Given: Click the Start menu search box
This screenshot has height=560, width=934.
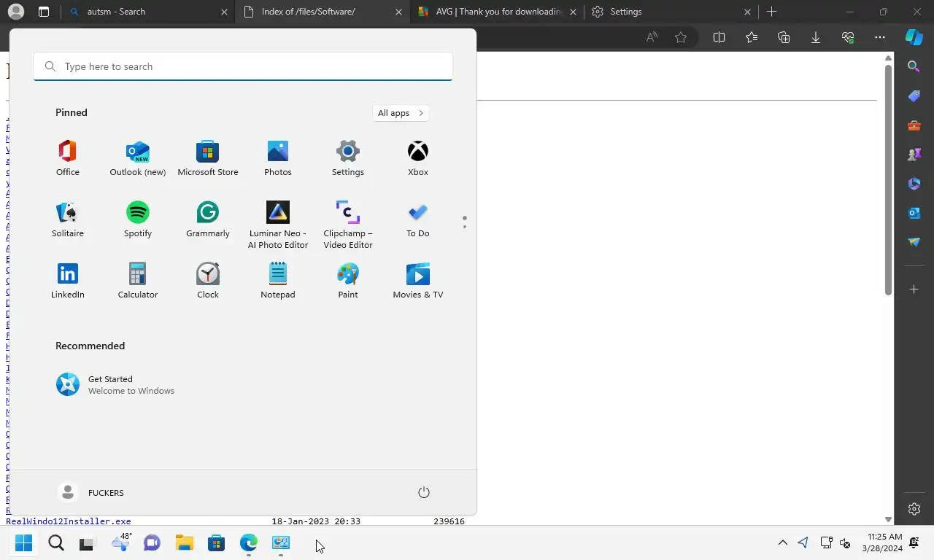Looking at the screenshot, I should 243,66.
